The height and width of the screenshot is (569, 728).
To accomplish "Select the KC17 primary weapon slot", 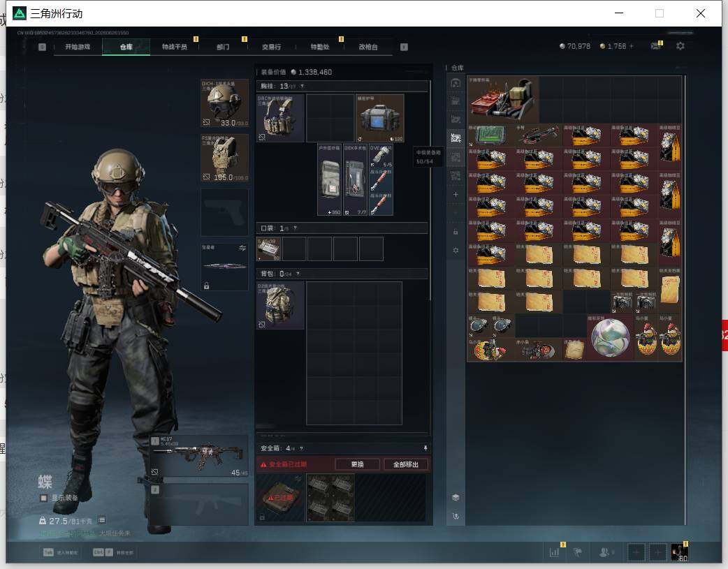I will [198, 456].
